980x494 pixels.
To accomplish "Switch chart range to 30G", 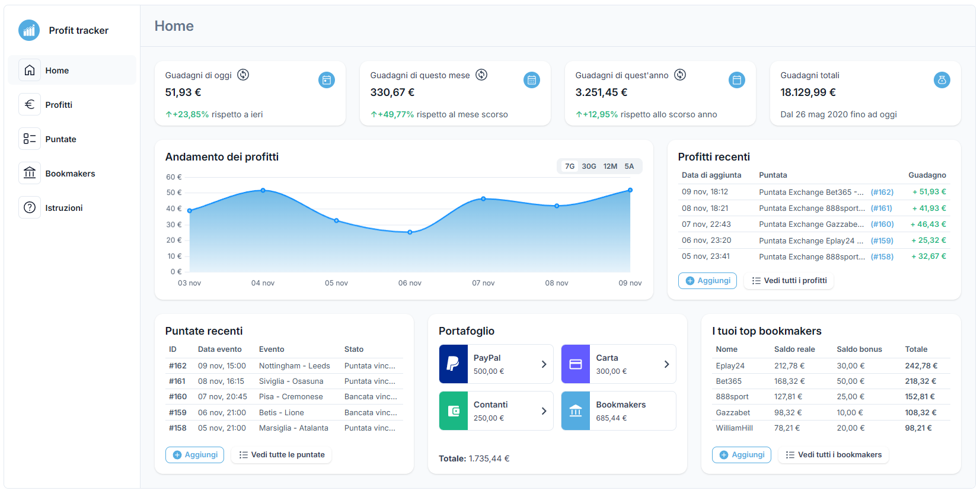I will pos(589,166).
